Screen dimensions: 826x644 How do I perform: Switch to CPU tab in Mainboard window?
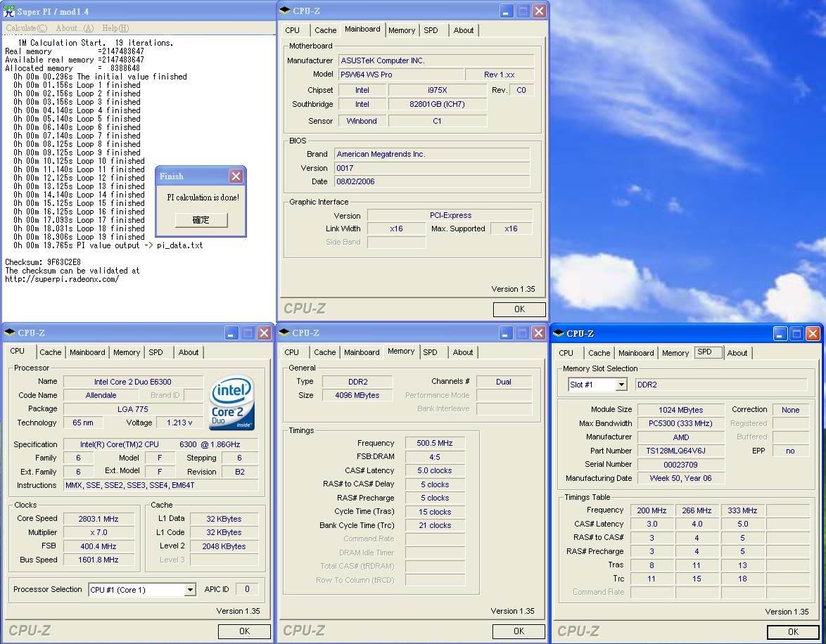(x=293, y=30)
